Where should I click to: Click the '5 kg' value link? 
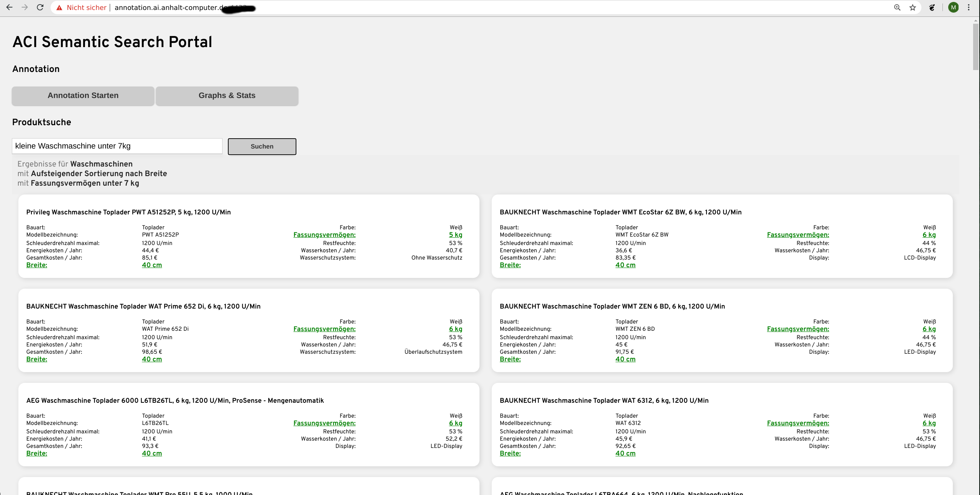pyautogui.click(x=456, y=235)
